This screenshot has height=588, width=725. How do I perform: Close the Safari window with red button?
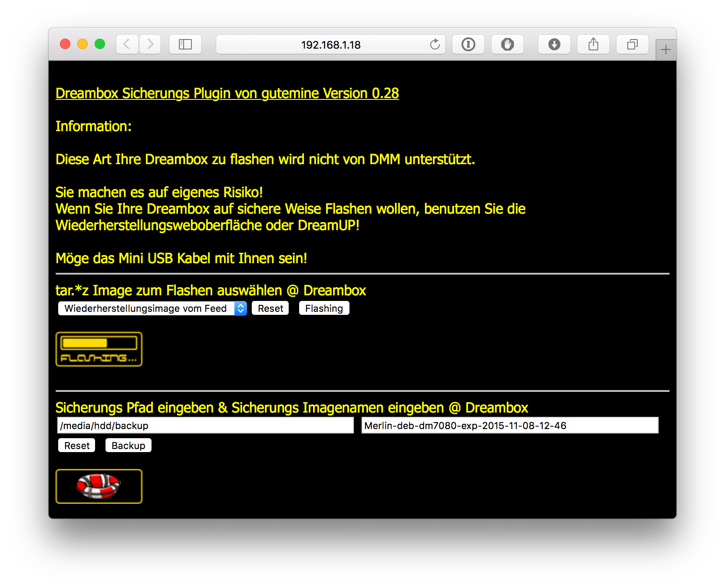[x=65, y=44]
